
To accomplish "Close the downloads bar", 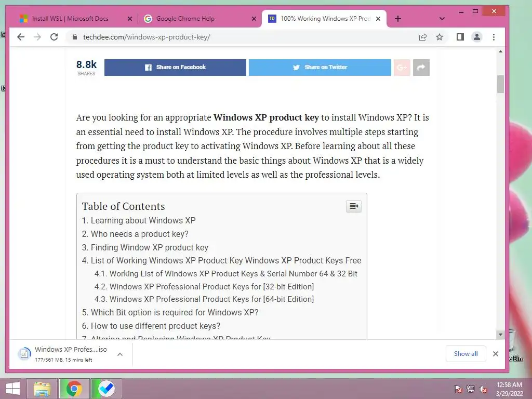I will (x=495, y=354).
